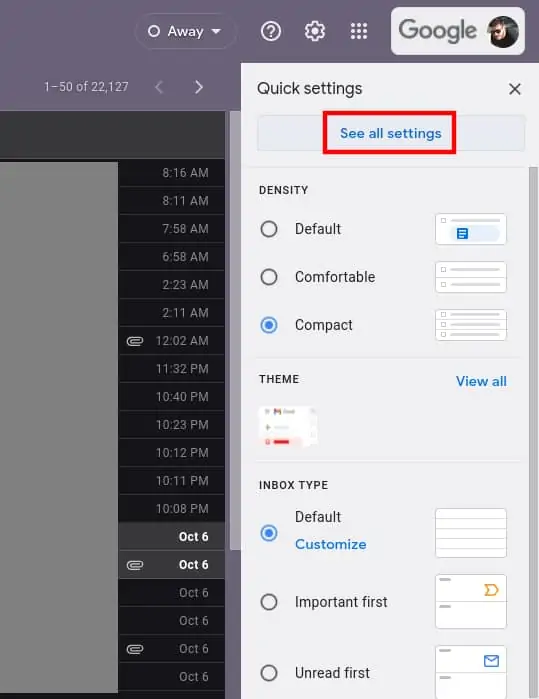Click the Settings gear icon
Image resolution: width=539 pixels, height=699 pixels.
[x=315, y=31]
